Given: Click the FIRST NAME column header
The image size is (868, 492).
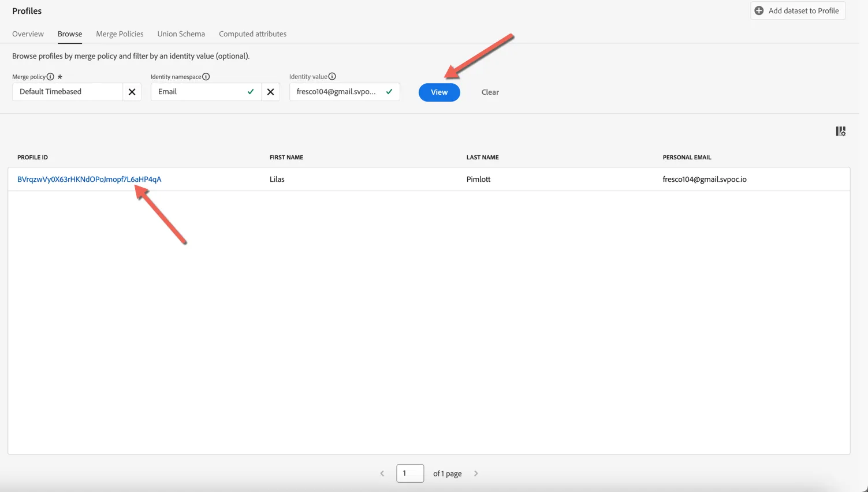Looking at the screenshot, I should pyautogui.click(x=286, y=157).
